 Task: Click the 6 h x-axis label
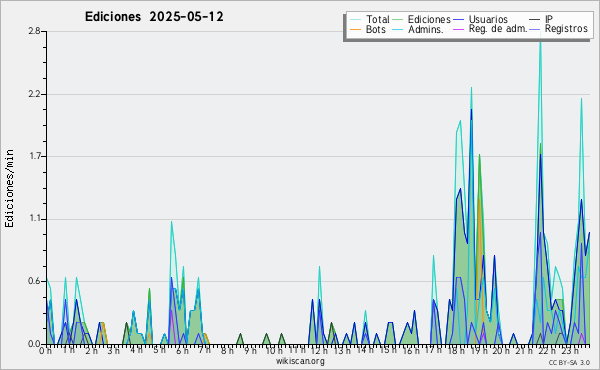click(x=182, y=351)
